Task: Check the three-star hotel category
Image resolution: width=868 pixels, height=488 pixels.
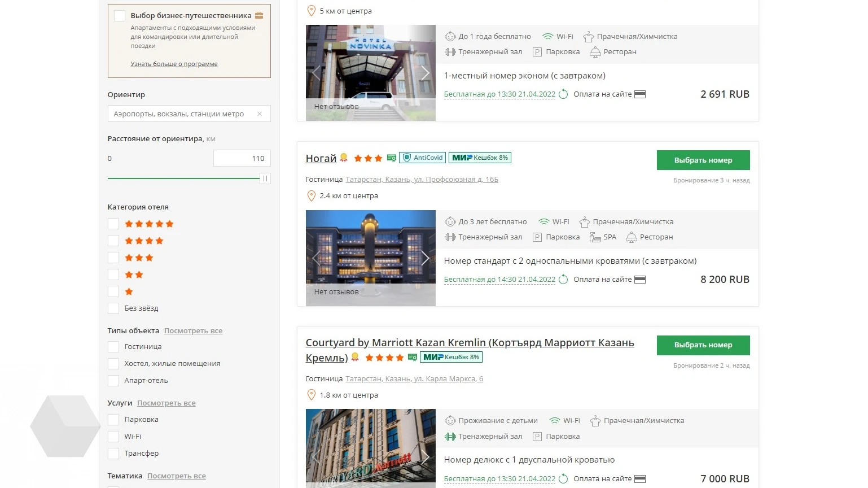Action: click(113, 258)
